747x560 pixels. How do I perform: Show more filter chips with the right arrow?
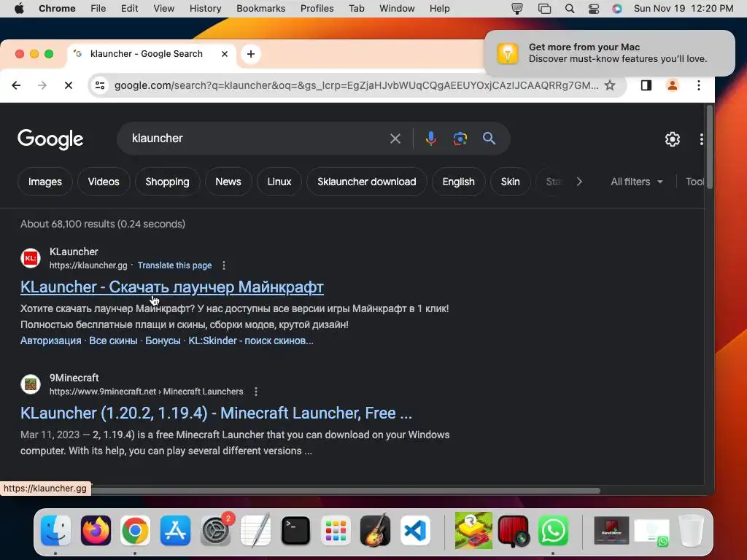click(x=578, y=182)
